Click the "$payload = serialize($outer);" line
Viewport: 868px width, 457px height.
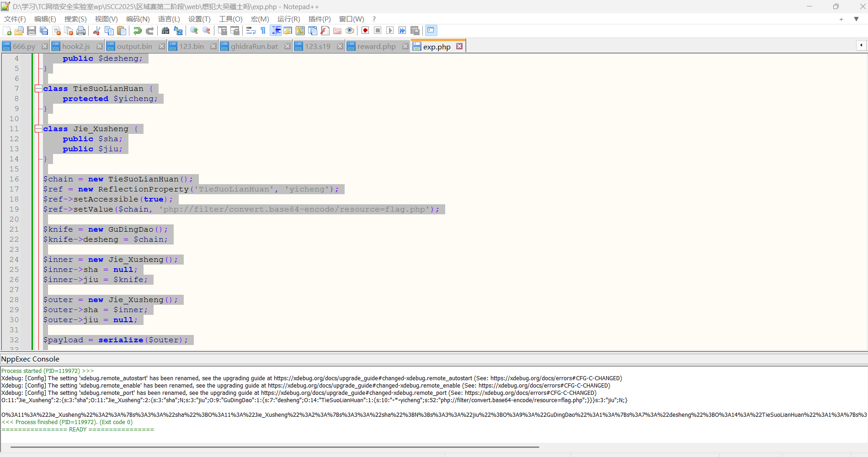pyautogui.click(x=115, y=340)
